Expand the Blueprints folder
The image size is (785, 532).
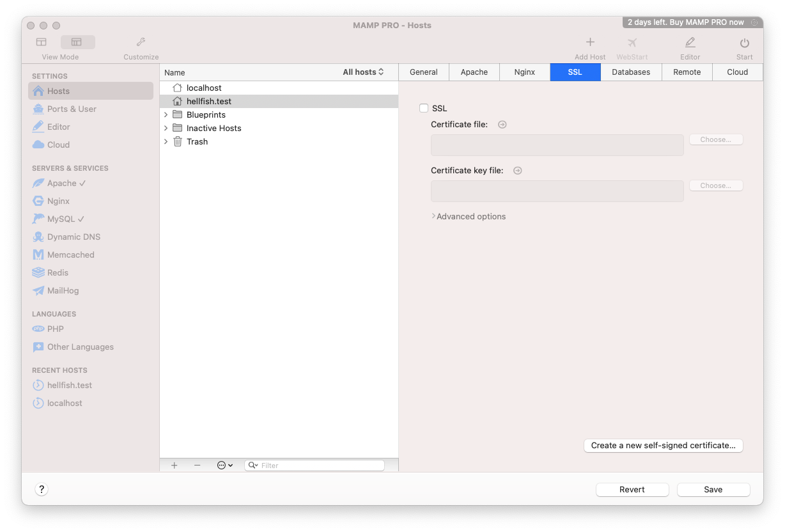coord(166,114)
